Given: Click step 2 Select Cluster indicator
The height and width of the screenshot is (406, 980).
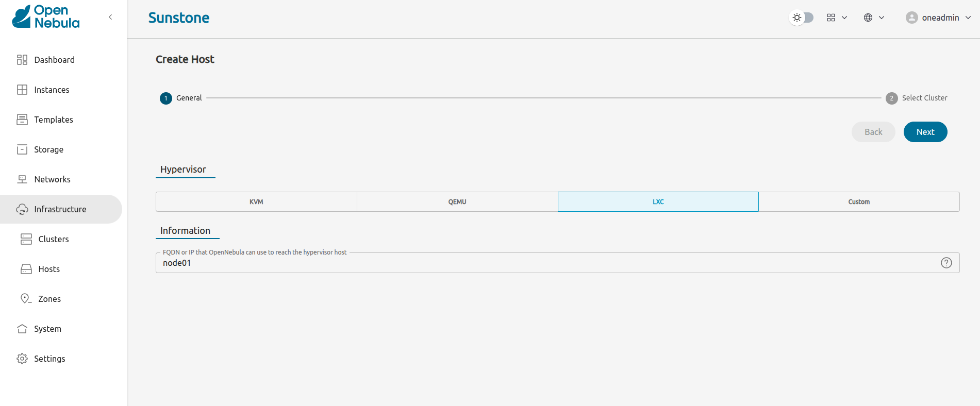Looking at the screenshot, I should click(917, 98).
